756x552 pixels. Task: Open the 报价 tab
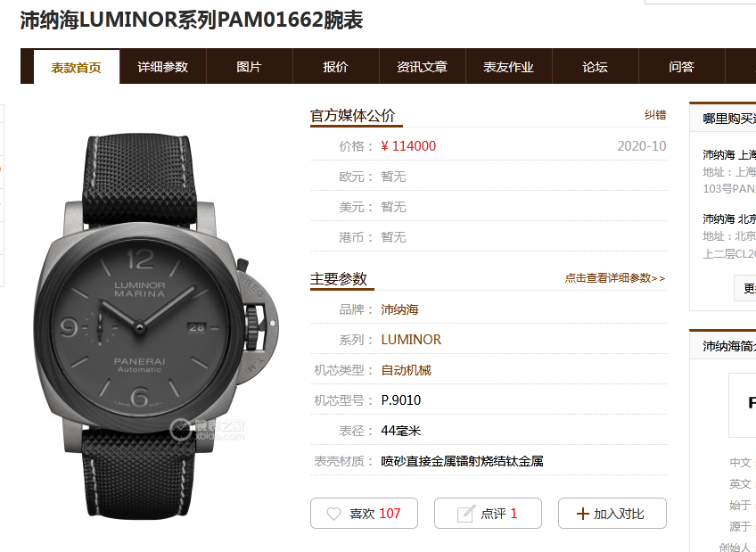coord(335,67)
